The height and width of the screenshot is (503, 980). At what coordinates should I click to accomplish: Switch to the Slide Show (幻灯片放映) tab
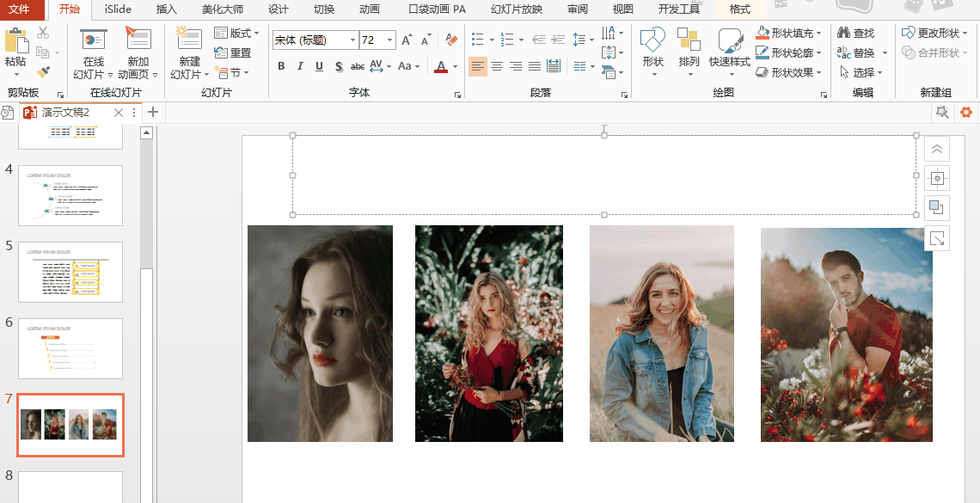click(517, 9)
